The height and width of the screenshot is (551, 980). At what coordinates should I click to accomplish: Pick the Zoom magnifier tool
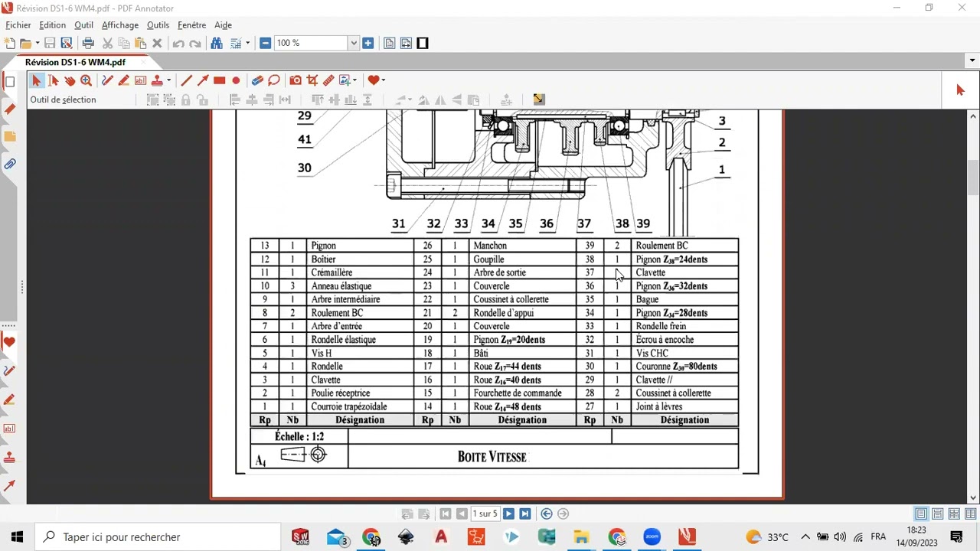87,80
